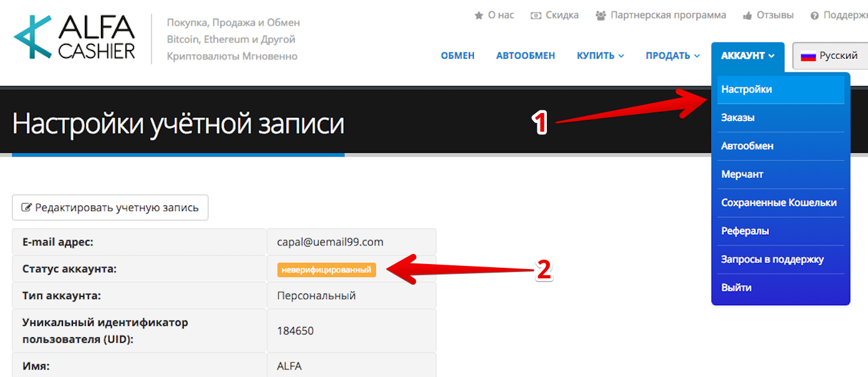Click the неверифицированный status badge
This screenshot has height=377, width=868.
click(327, 270)
